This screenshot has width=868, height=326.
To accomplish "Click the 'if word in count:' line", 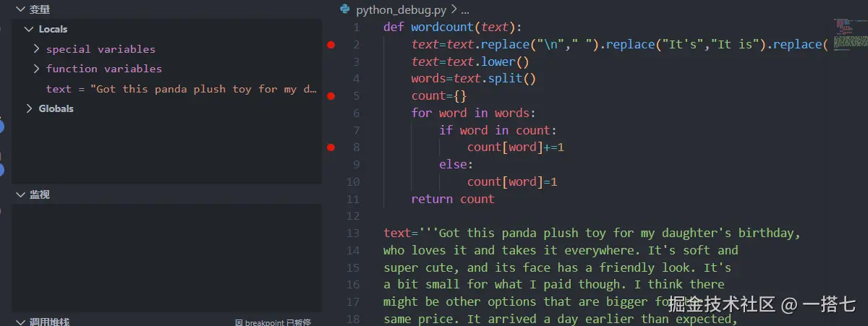I will [x=498, y=130].
